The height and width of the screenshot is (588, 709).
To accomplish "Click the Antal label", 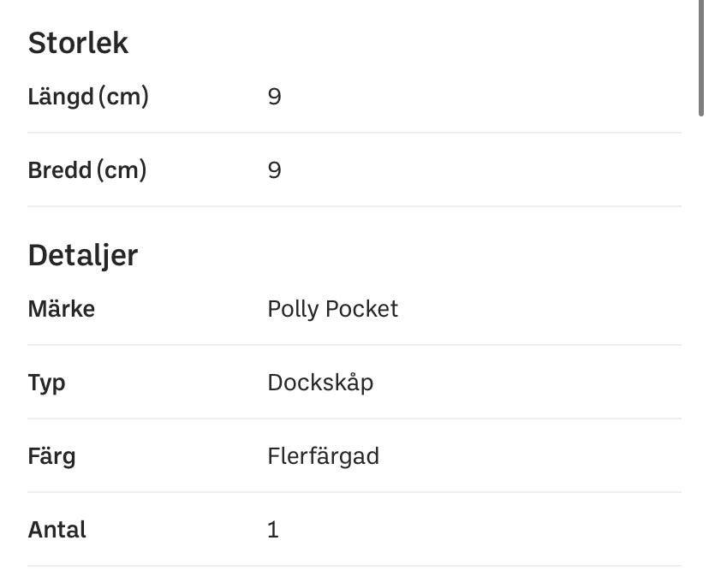I will coord(57,530).
